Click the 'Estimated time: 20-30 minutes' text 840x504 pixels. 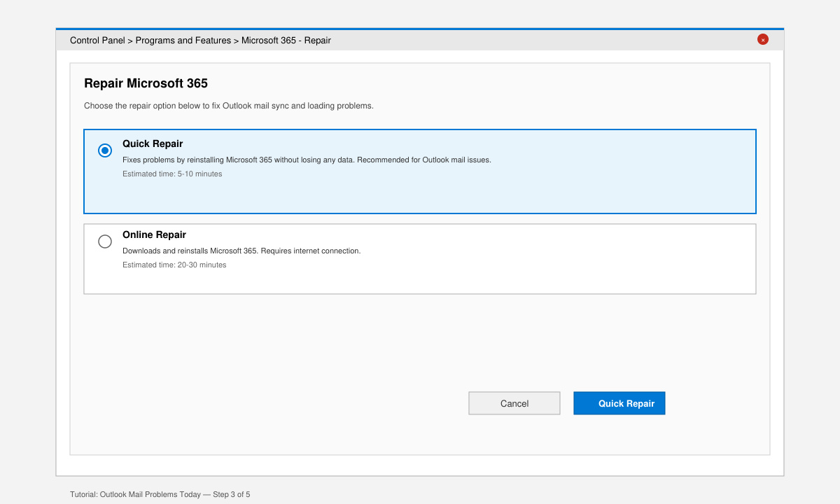pyautogui.click(x=174, y=265)
